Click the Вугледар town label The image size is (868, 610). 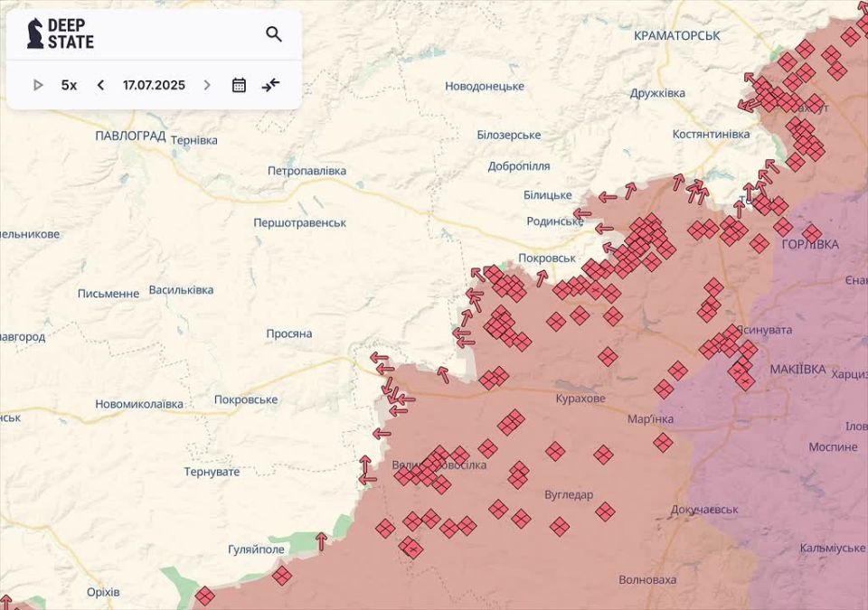coord(569,494)
